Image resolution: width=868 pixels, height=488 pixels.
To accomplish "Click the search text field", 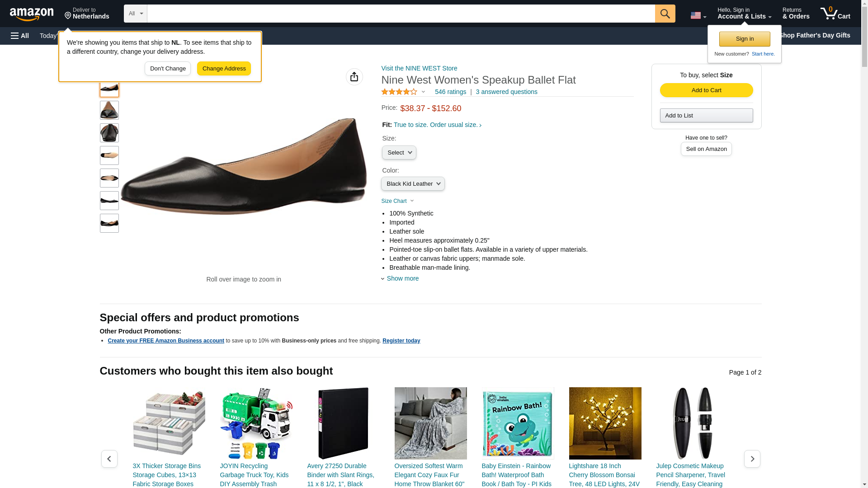I will pyautogui.click(x=401, y=14).
